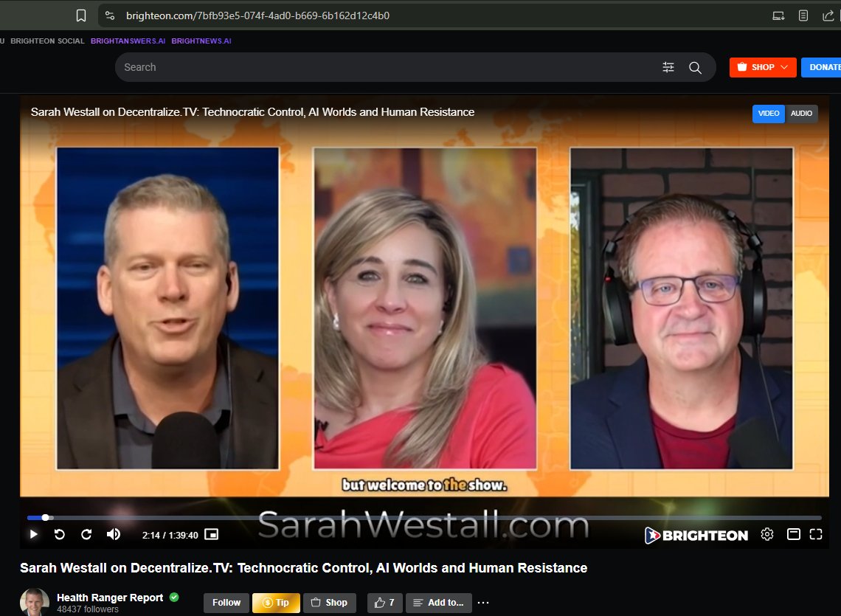
Task: Open site information icon in address bar
Action: pos(110,15)
